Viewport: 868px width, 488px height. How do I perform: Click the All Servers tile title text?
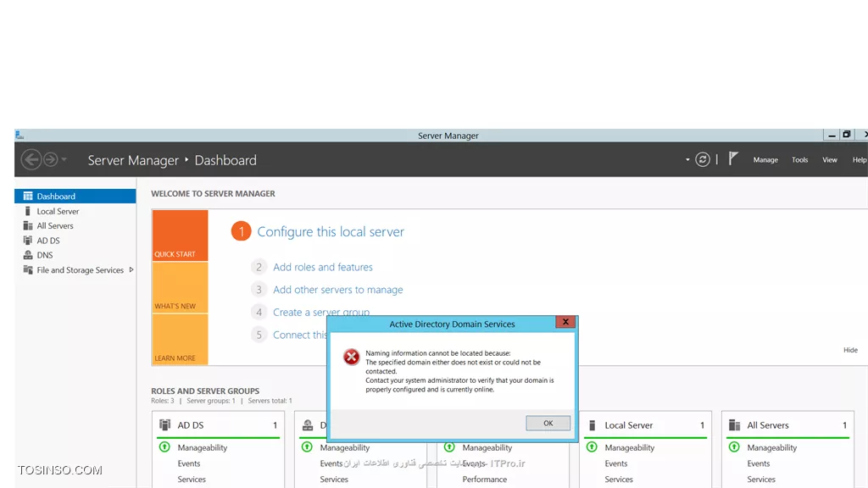[768, 425]
